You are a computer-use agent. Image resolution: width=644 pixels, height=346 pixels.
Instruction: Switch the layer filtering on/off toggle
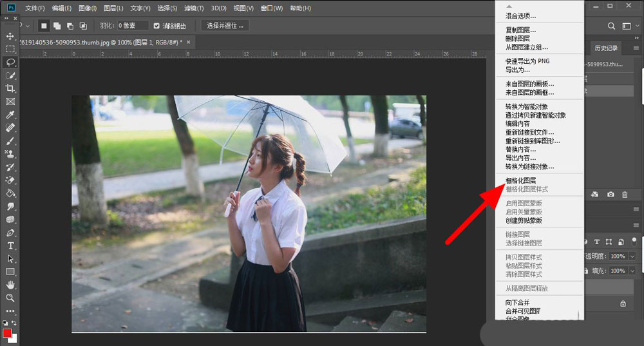tap(634, 241)
